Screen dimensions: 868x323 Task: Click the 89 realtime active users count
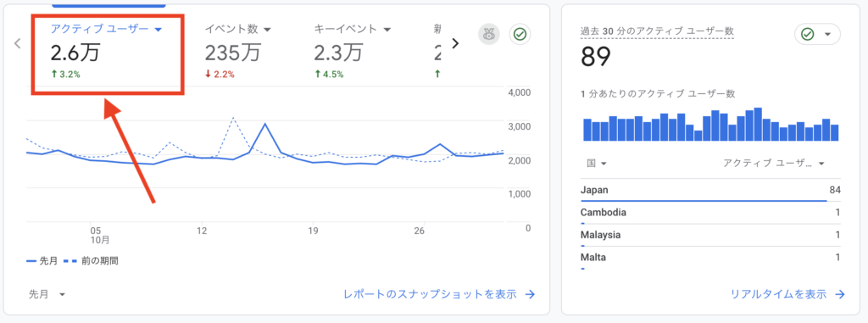click(x=596, y=57)
